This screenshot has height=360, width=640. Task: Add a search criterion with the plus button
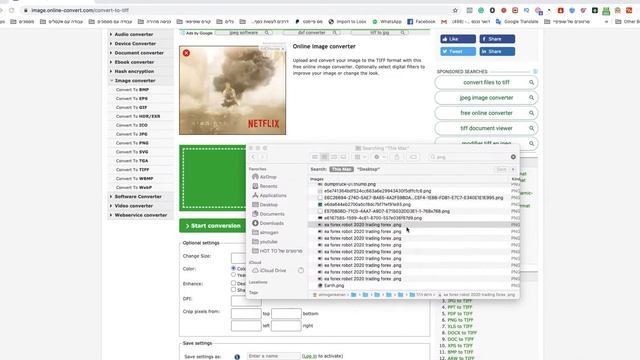(x=513, y=169)
